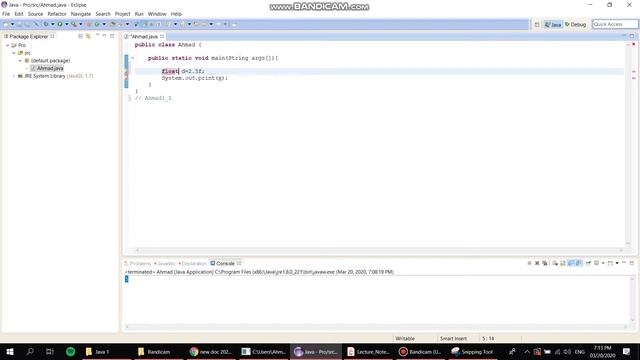The image size is (640, 360).
Task: Open the External Tools dropdown arrow
Action: click(x=81, y=24)
